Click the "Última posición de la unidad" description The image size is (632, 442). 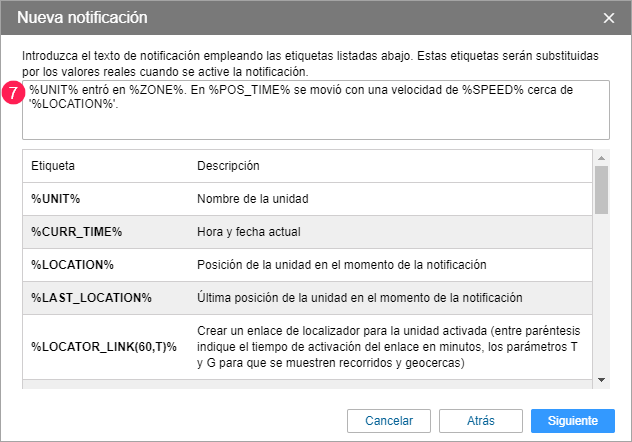tap(360, 297)
